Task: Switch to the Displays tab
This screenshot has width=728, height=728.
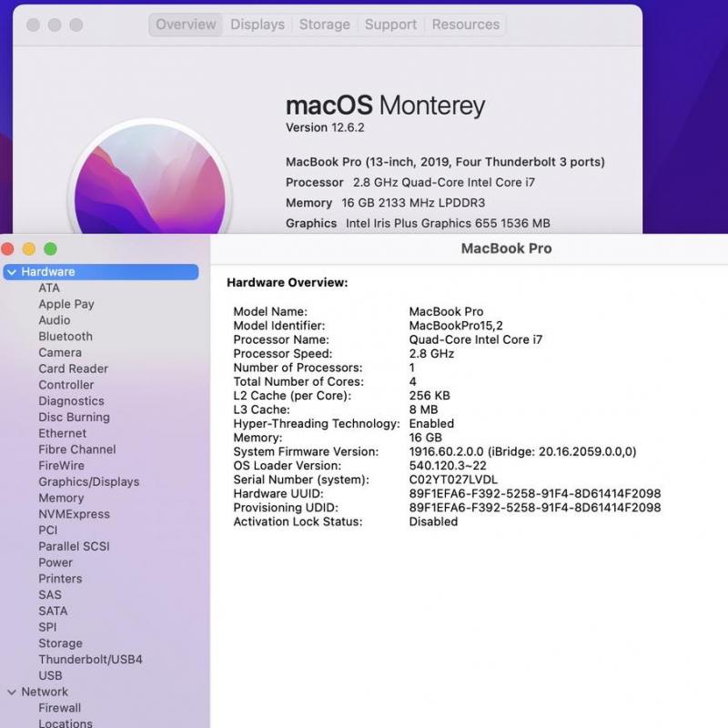Action: (258, 25)
